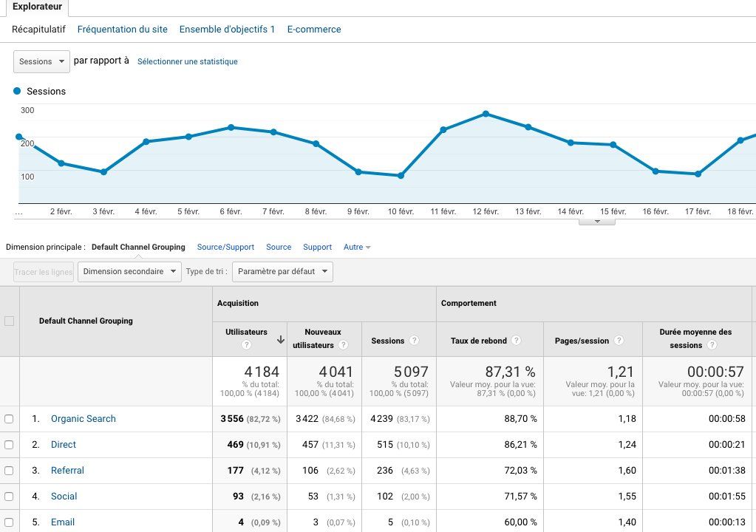Check the Organic Search row checkbox
The image size is (756, 532).
pos(10,418)
